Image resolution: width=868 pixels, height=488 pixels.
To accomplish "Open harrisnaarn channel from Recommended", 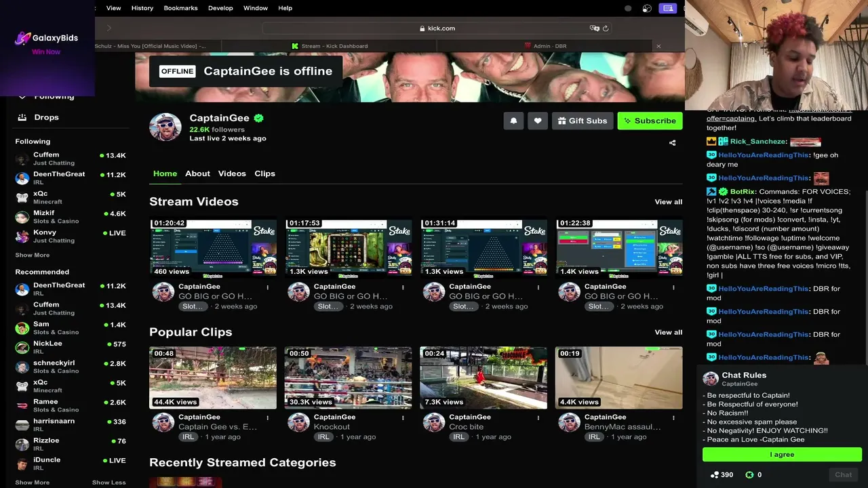I will (71, 424).
